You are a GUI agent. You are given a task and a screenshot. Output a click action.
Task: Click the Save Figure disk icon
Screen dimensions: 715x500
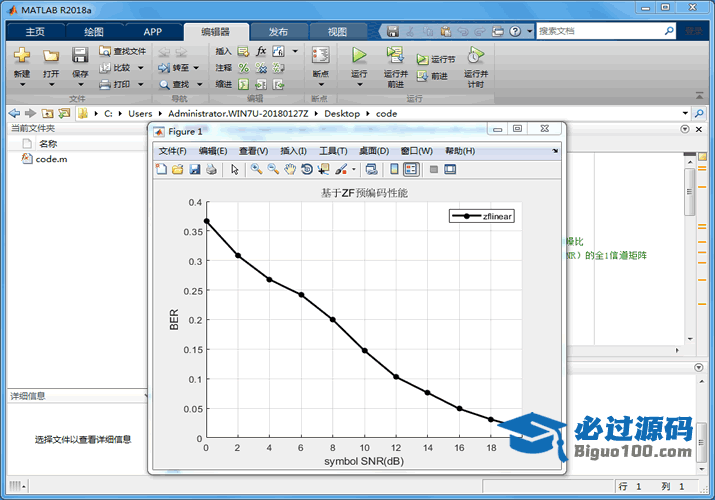pyautogui.click(x=195, y=170)
